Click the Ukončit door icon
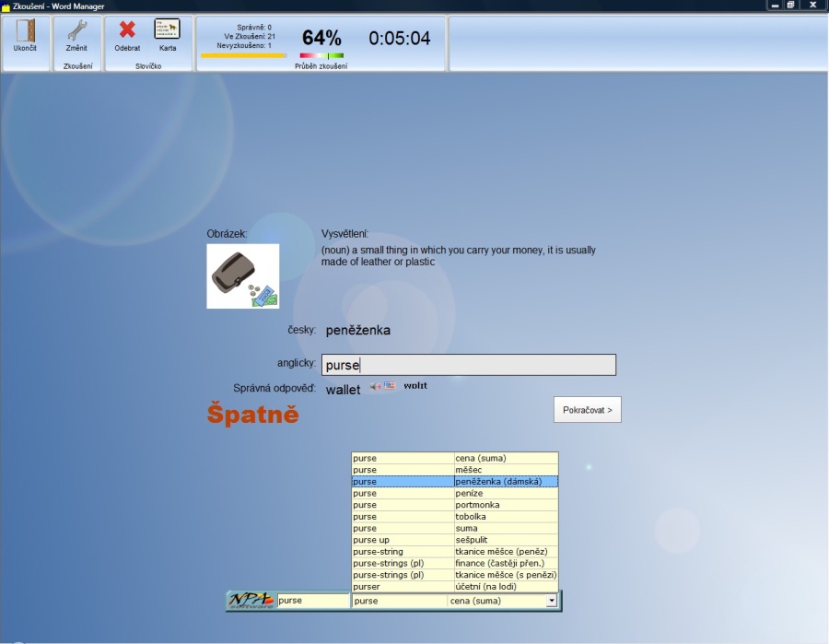 (x=25, y=30)
